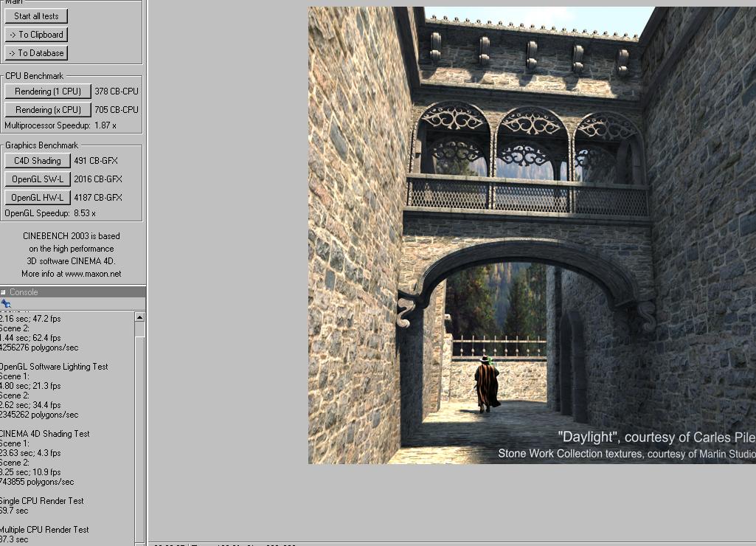Start the OpenGL HW-L test
This screenshot has height=546, width=756.
click(38, 197)
